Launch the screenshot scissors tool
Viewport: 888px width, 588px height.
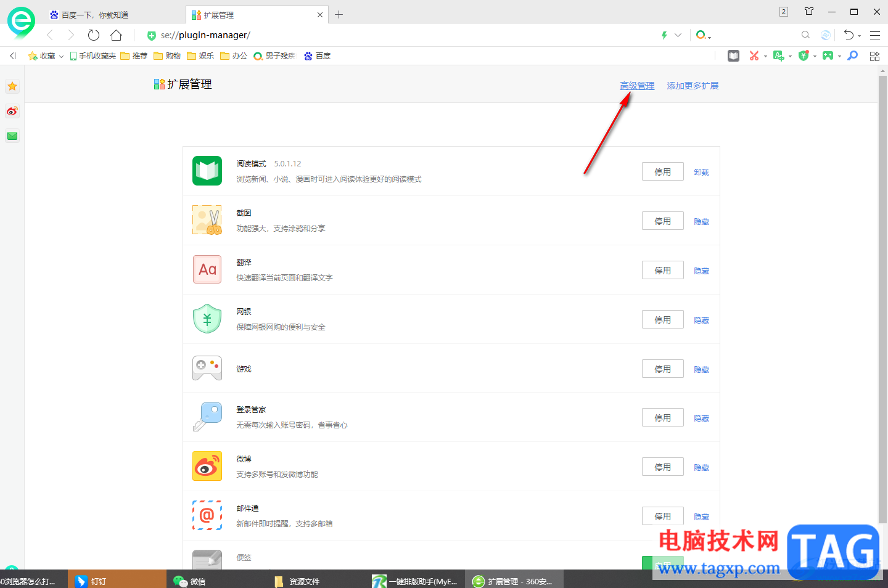click(754, 55)
